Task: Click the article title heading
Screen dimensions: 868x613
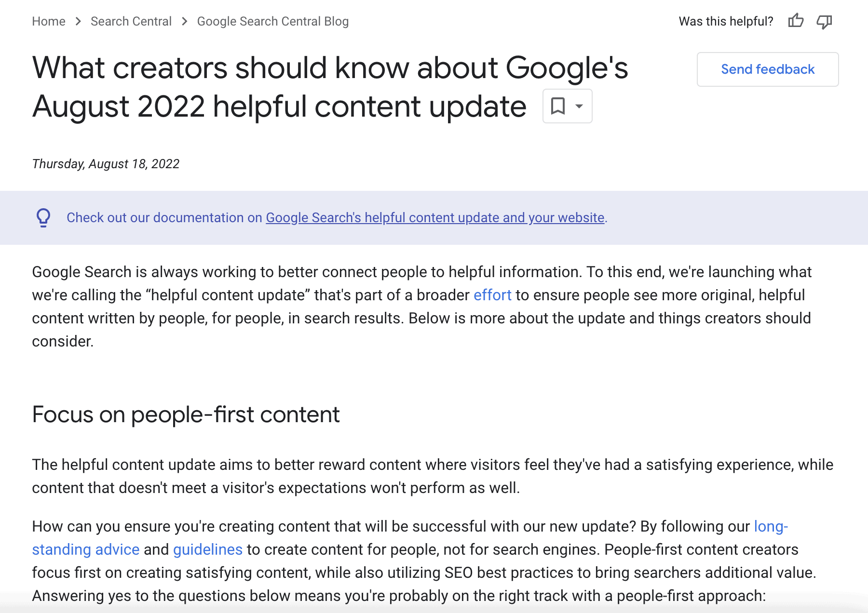Action: [330, 87]
